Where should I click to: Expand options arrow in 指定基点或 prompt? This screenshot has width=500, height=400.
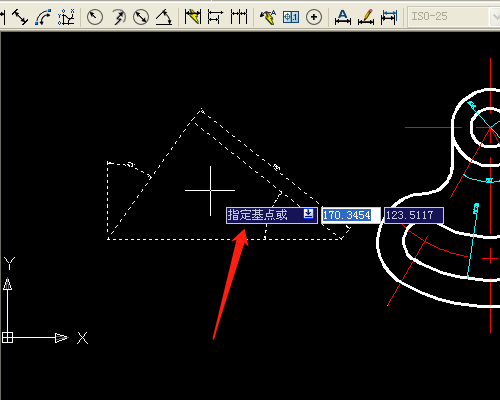click(x=309, y=213)
